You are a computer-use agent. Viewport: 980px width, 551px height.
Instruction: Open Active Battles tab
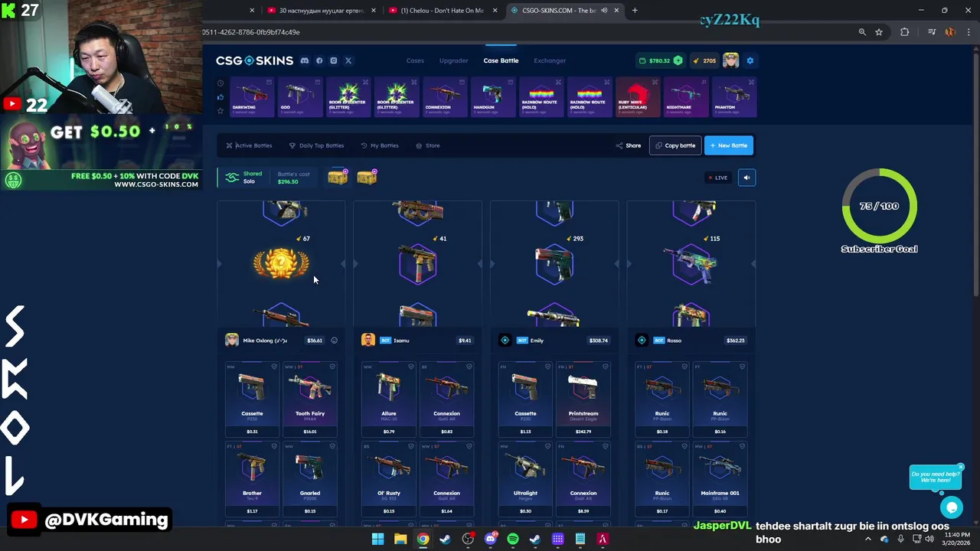tap(249, 145)
